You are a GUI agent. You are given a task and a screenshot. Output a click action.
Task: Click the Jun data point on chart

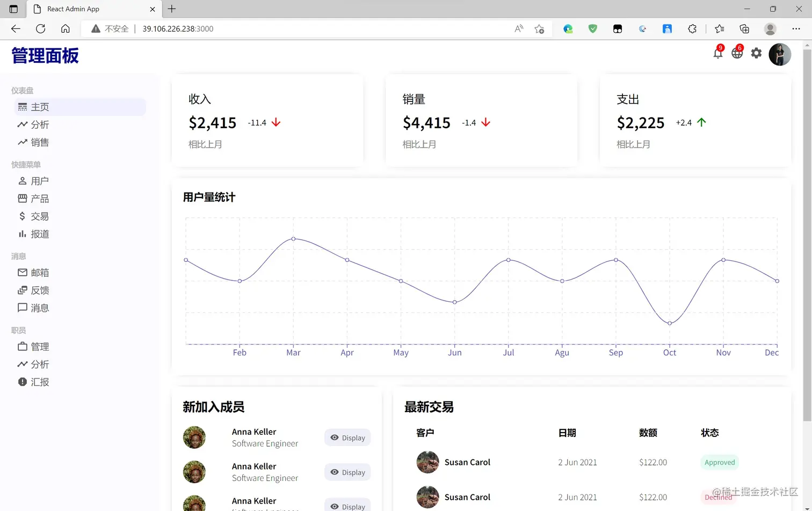[x=455, y=302]
